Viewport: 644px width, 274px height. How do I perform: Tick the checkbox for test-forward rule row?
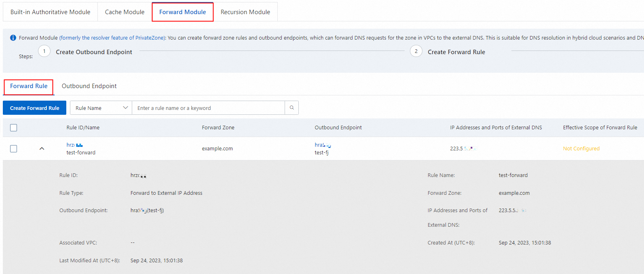point(14,149)
